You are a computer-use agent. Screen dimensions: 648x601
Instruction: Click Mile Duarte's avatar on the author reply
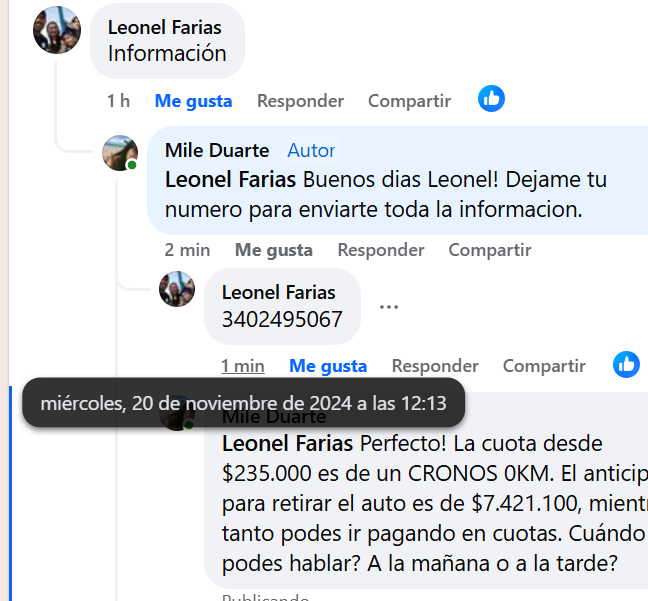(121, 153)
